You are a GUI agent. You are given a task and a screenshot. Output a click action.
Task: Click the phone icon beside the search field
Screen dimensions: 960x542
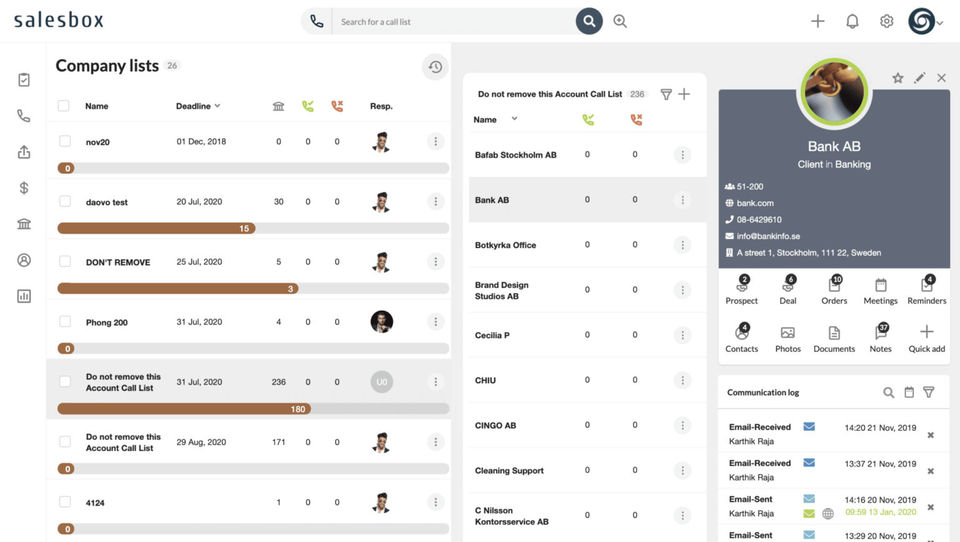(317, 21)
